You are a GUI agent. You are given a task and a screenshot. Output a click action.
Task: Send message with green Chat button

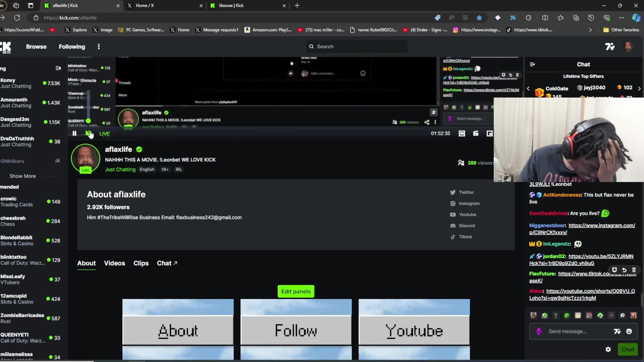pyautogui.click(x=628, y=349)
